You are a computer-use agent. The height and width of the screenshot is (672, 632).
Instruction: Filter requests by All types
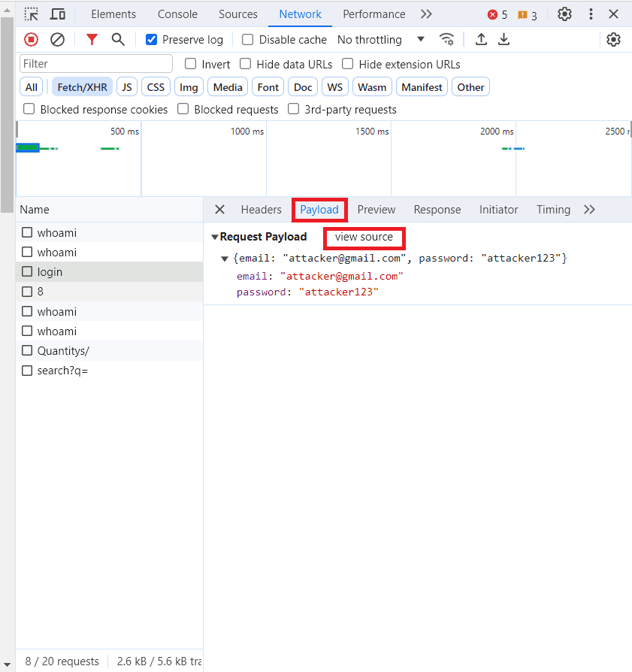click(32, 87)
